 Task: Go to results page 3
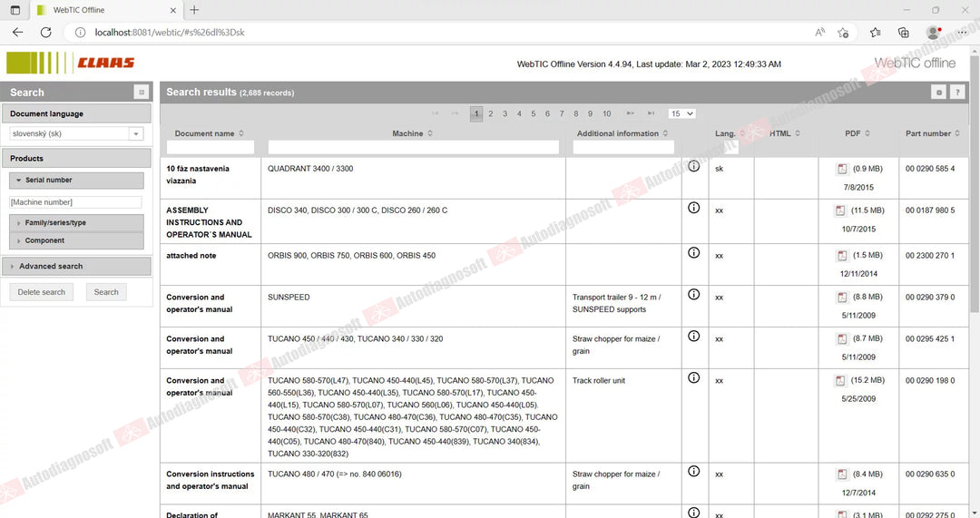point(505,113)
